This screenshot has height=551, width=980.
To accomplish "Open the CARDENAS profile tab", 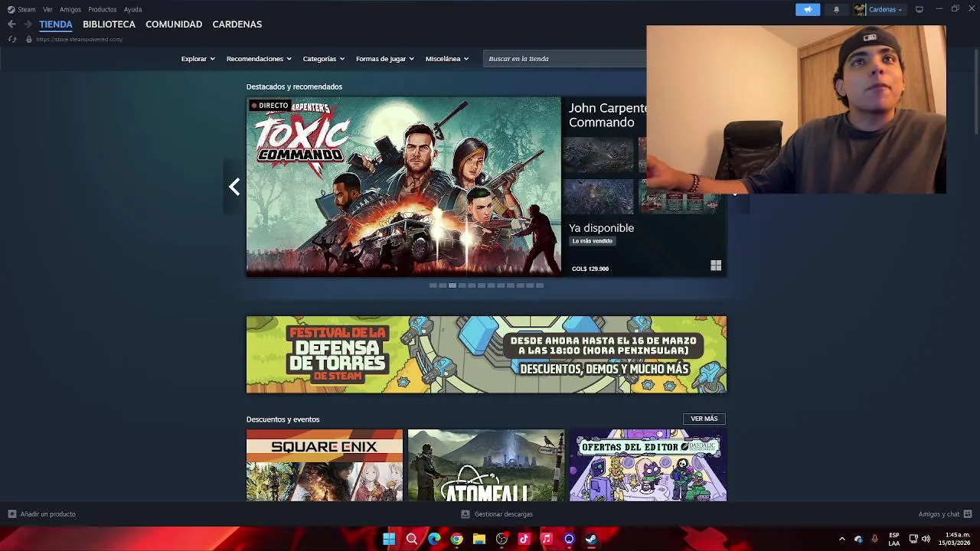I will click(x=237, y=24).
